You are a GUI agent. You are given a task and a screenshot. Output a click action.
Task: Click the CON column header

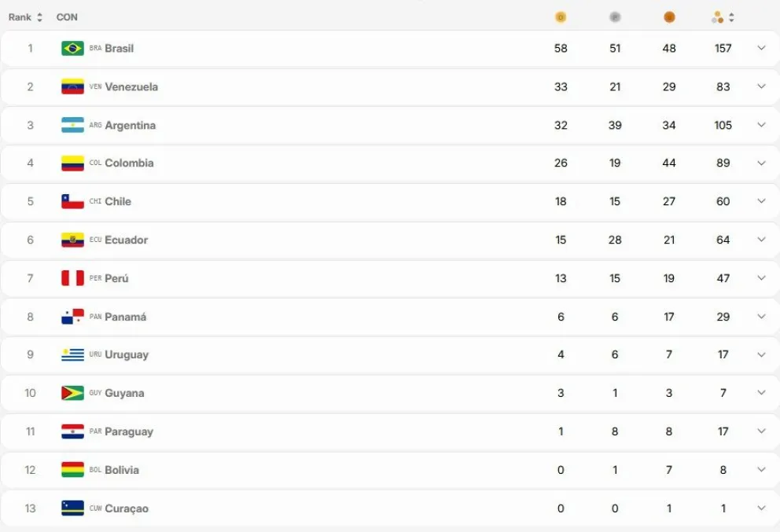click(67, 17)
